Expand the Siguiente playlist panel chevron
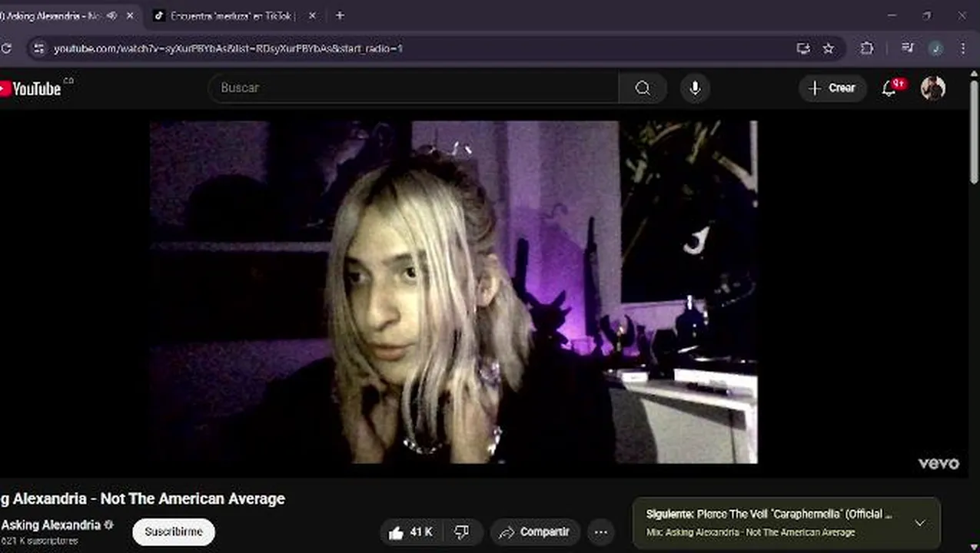980x553 pixels. [x=919, y=523]
